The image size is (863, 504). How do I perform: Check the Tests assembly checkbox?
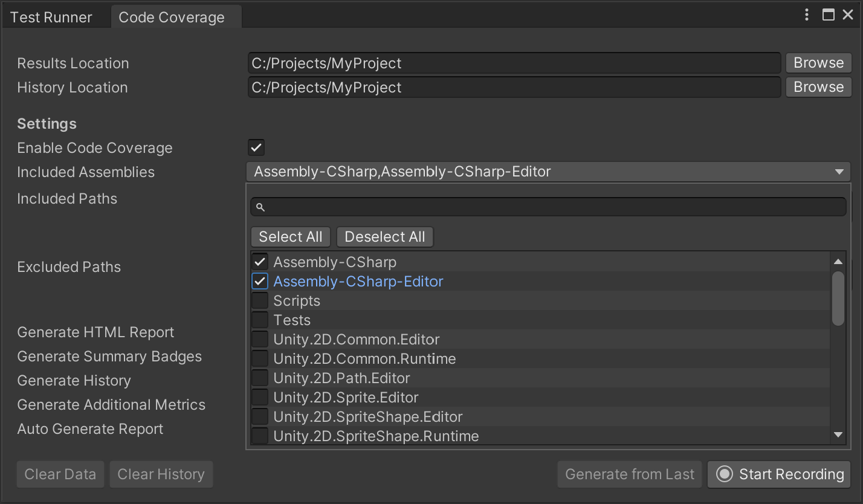pyautogui.click(x=259, y=320)
